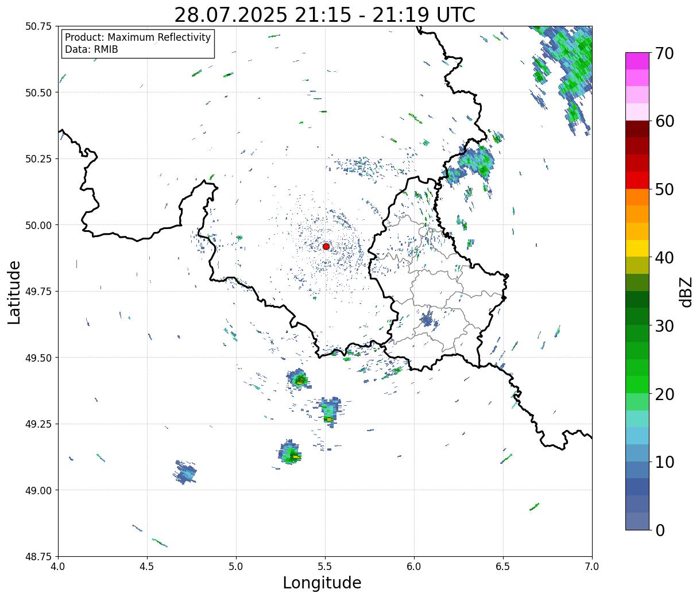Click the longitude tick label 5.0

point(236,566)
